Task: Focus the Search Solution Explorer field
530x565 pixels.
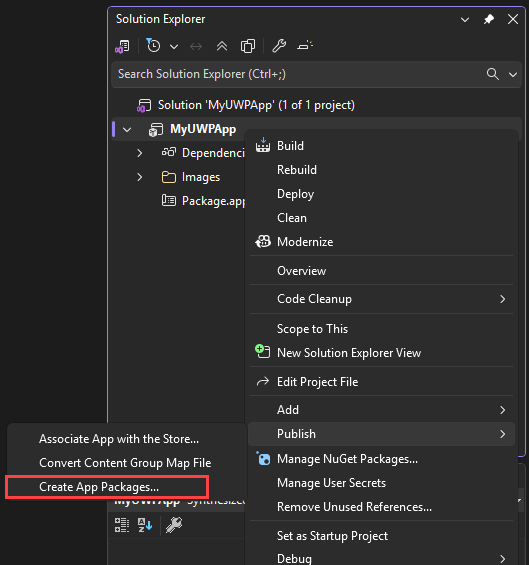Action: pyautogui.click(x=299, y=74)
